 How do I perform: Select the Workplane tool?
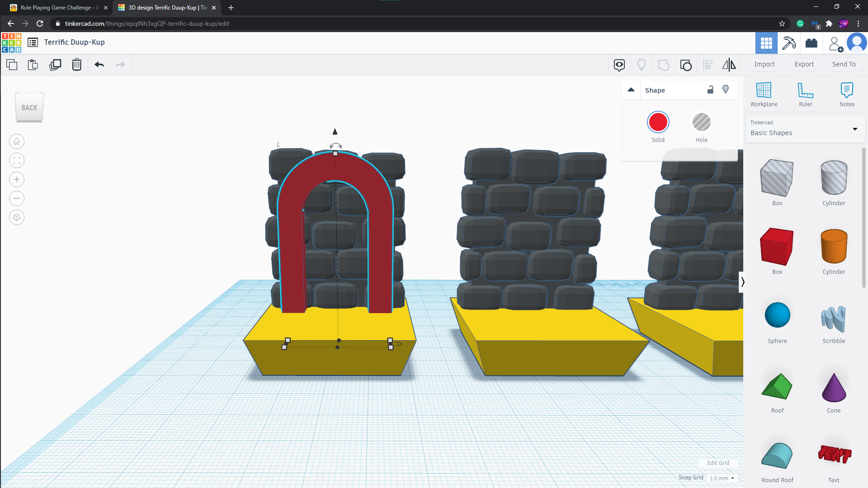point(764,94)
